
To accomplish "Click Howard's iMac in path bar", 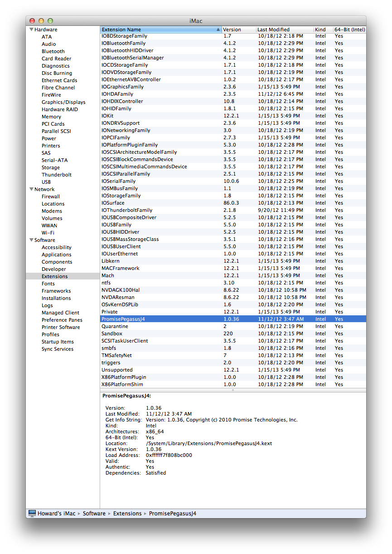I will 57,514.
